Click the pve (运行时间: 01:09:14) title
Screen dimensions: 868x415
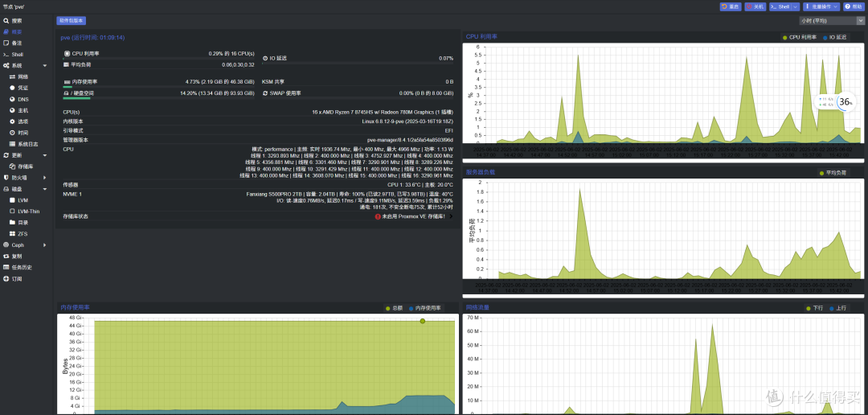(x=92, y=38)
